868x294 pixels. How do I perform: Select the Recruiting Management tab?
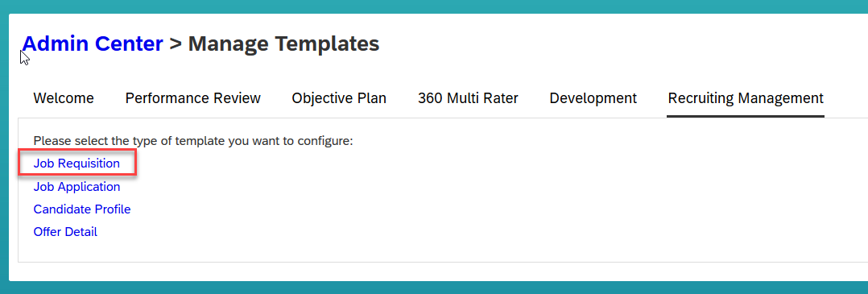(746, 98)
